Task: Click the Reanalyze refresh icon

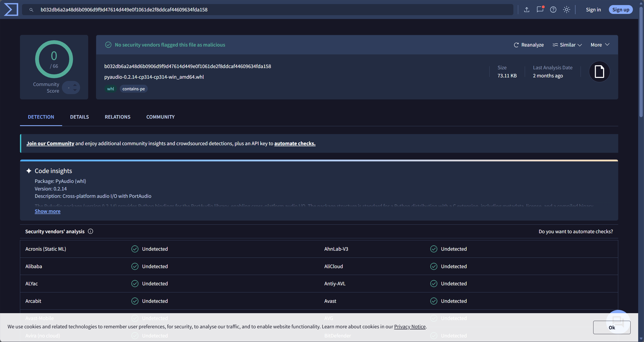Action: (516, 45)
